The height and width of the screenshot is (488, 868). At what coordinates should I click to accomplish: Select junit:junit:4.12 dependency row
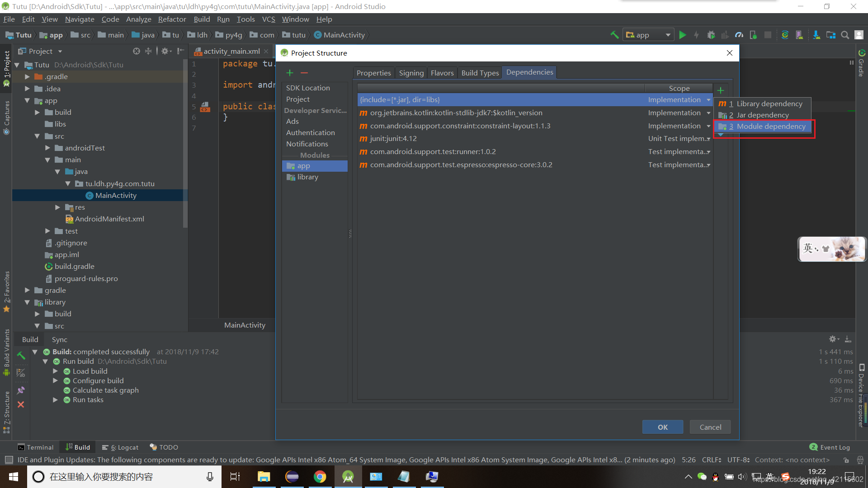coord(535,139)
